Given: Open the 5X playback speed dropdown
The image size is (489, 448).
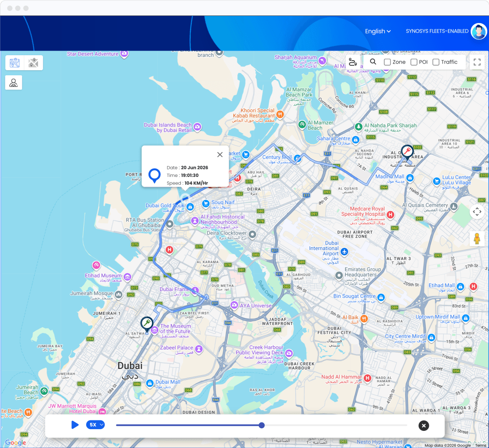Looking at the screenshot, I should coord(95,425).
